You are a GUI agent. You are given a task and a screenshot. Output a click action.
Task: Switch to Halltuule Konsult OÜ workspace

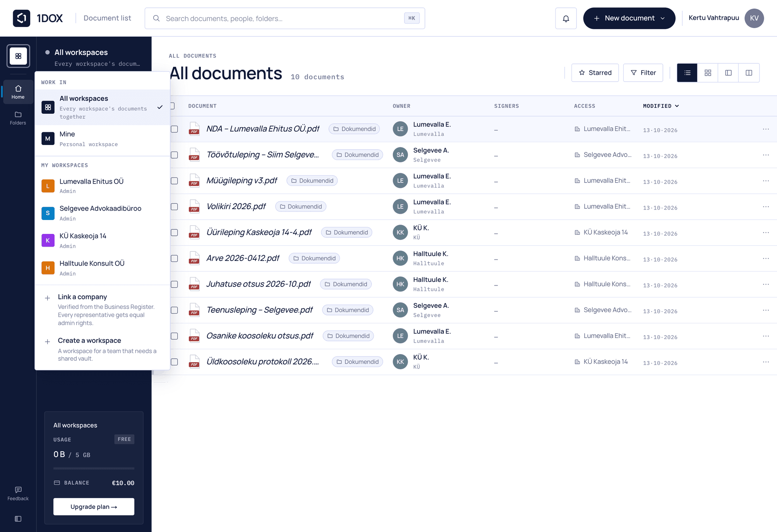(102, 268)
